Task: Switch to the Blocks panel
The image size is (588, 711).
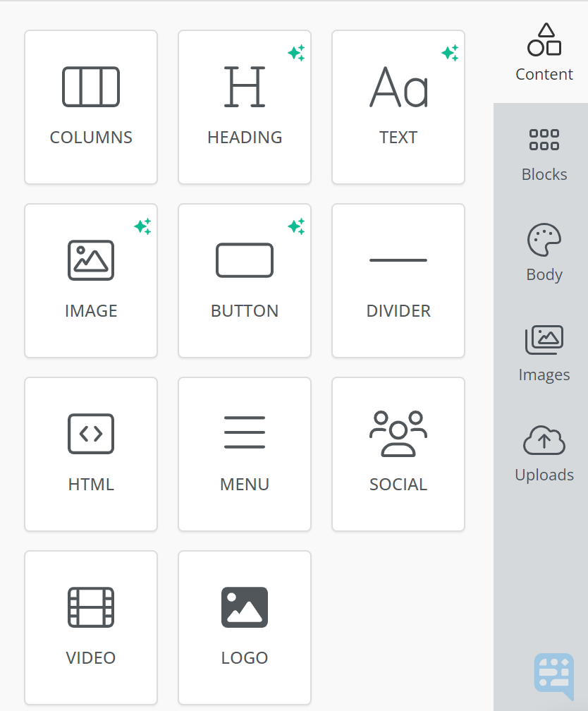Action: coord(544,153)
